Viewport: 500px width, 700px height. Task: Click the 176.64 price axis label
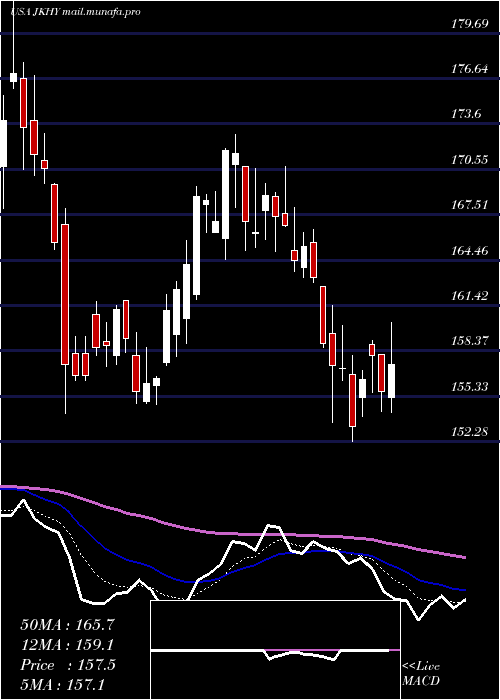pos(470,69)
